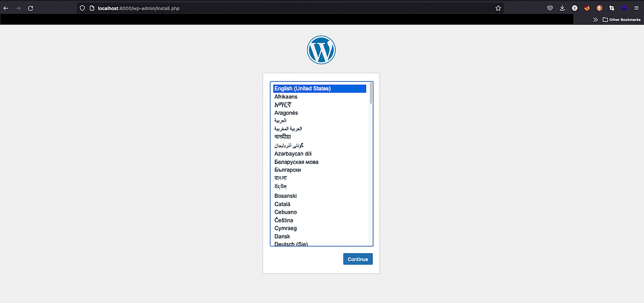This screenshot has height=303, width=644.
Task: Click the red fox extension icon
Action: coord(587,8)
